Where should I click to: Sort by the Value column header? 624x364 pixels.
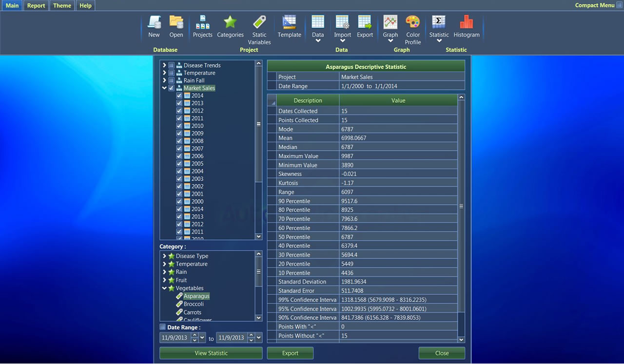[x=398, y=100]
